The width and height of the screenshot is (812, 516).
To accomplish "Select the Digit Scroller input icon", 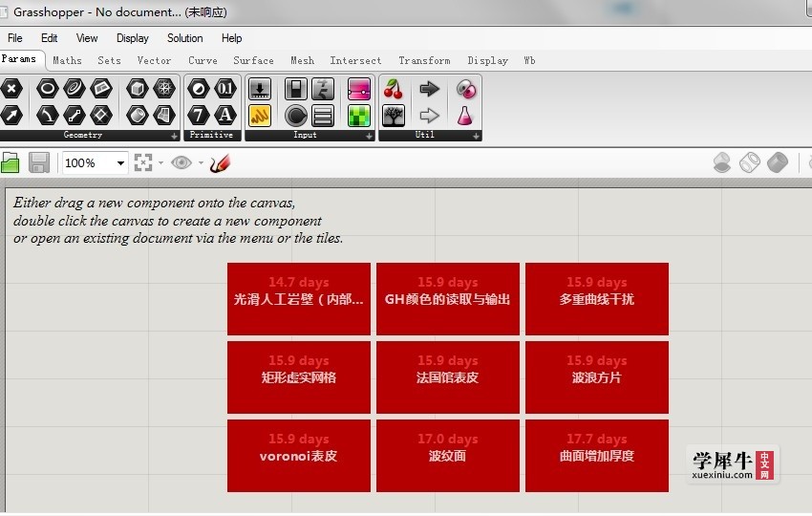I will pos(323,89).
